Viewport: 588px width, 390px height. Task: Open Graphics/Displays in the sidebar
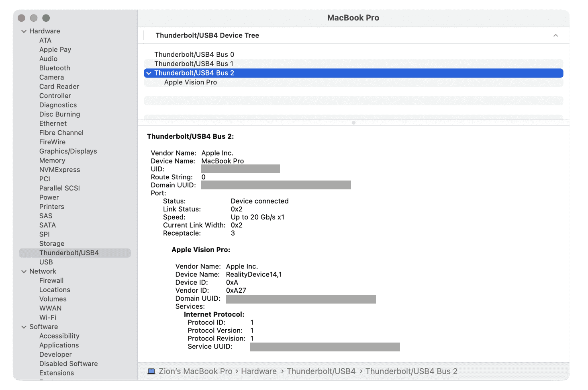coord(68,152)
